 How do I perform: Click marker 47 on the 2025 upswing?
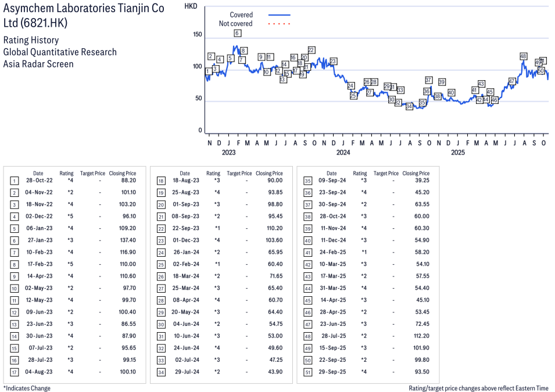click(512, 81)
